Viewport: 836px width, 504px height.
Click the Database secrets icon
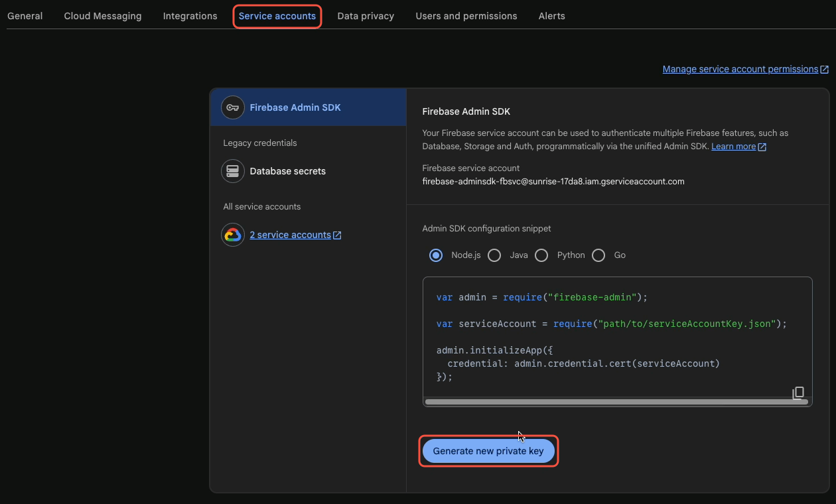coord(233,171)
